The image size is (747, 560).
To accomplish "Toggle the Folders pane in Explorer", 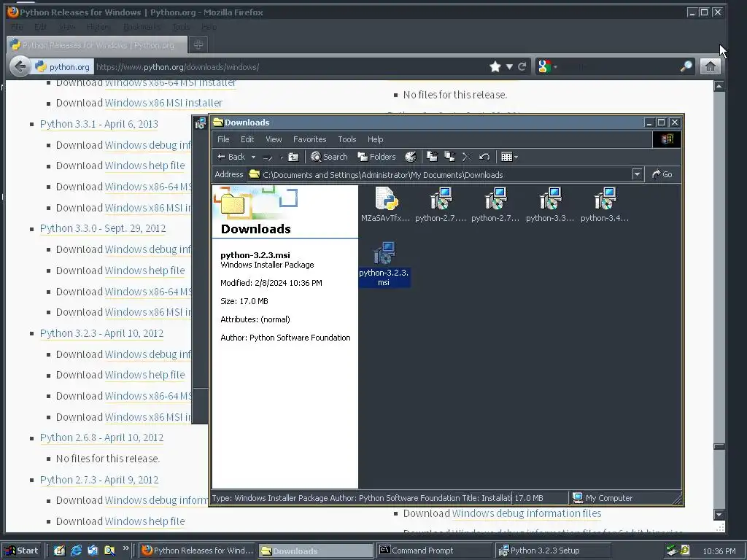I will 377,157.
